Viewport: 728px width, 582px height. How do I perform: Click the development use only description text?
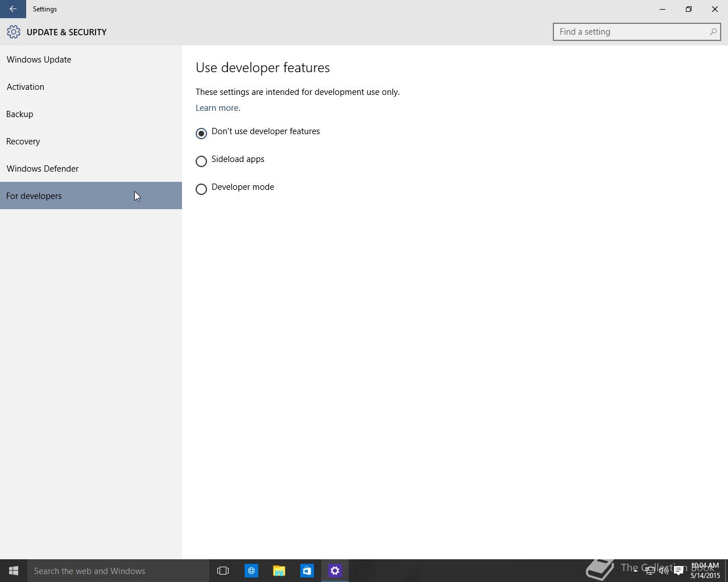(297, 92)
